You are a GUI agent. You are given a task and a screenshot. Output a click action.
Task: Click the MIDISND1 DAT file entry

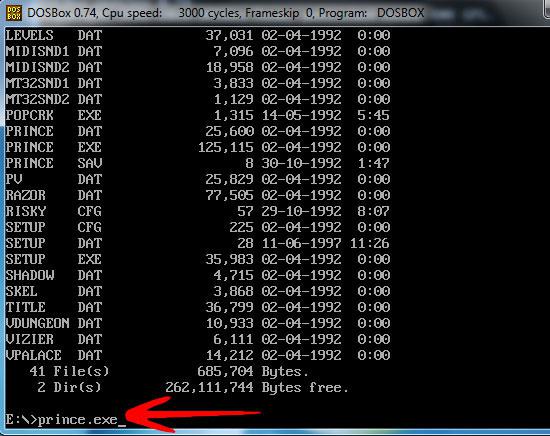(198, 51)
